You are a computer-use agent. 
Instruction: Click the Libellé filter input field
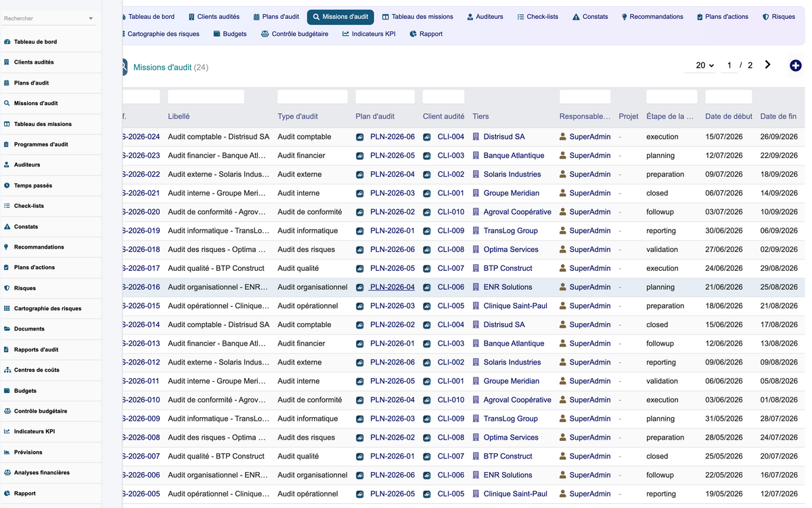(206, 97)
